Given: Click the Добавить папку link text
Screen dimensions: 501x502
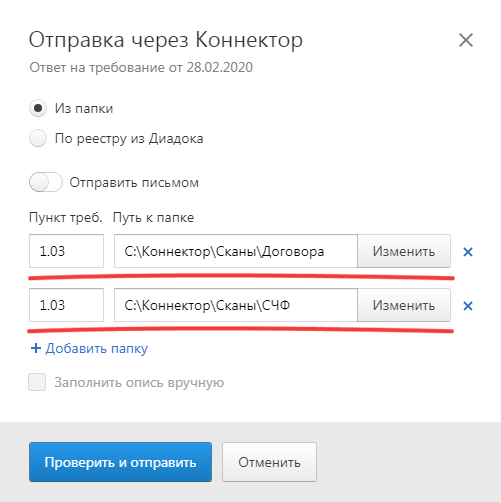Looking at the screenshot, I should [x=97, y=349].
